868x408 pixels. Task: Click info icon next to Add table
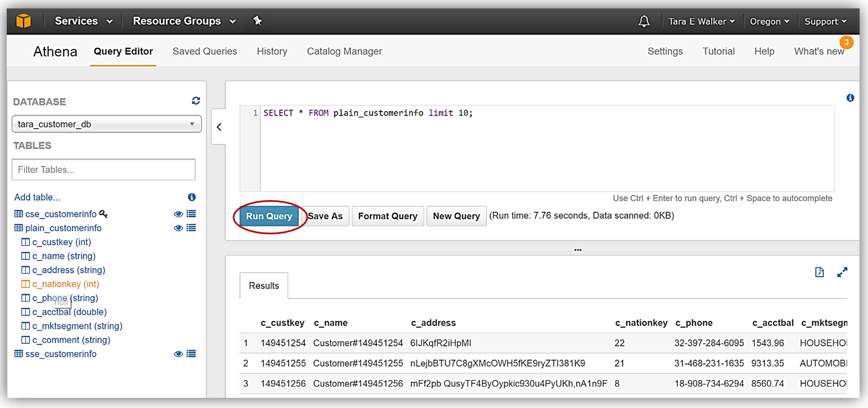192,197
